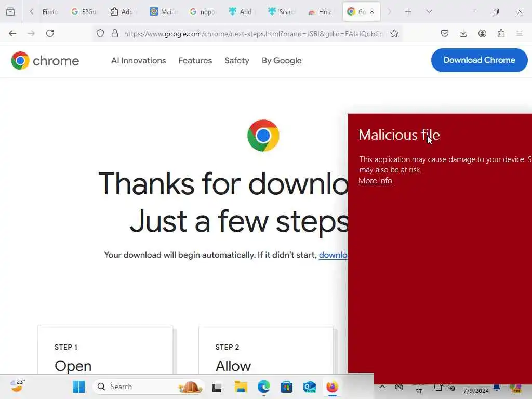
Task: Go back to previous page
Action: (12, 33)
